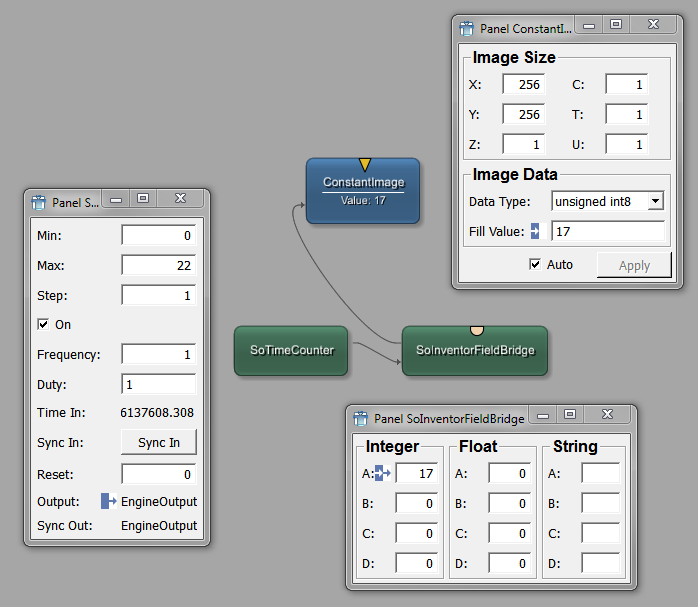This screenshot has height=607, width=698.
Task: Click the Sync In button
Action: coord(159,443)
